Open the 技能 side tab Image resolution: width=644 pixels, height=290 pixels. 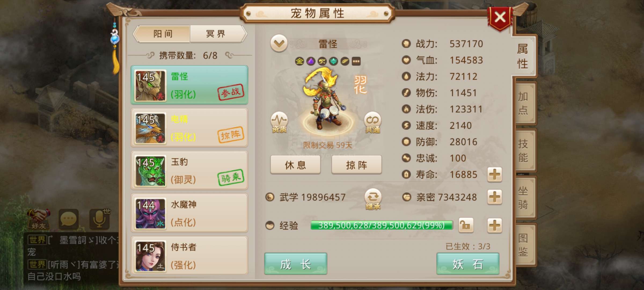coord(523,151)
